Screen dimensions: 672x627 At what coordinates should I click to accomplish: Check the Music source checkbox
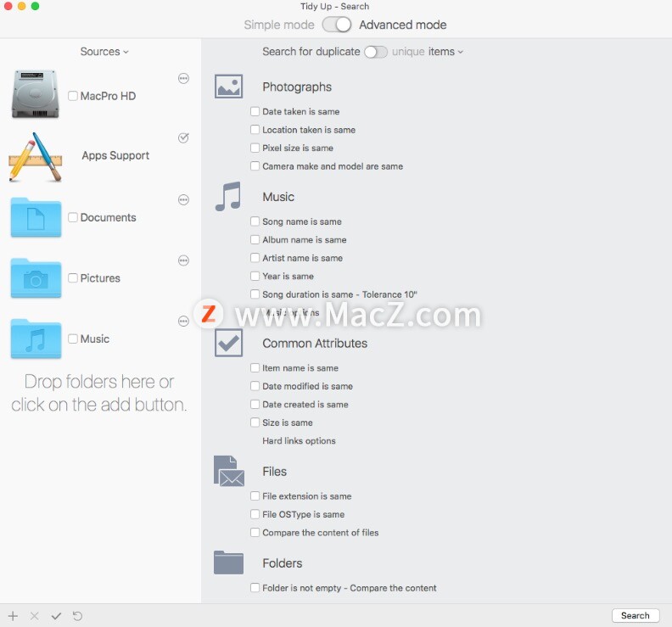(x=73, y=339)
